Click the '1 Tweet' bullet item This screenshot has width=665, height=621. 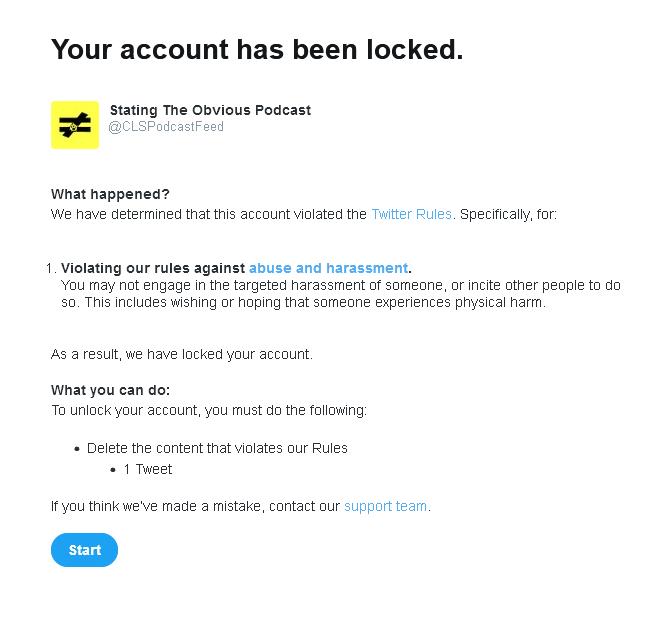coord(148,469)
